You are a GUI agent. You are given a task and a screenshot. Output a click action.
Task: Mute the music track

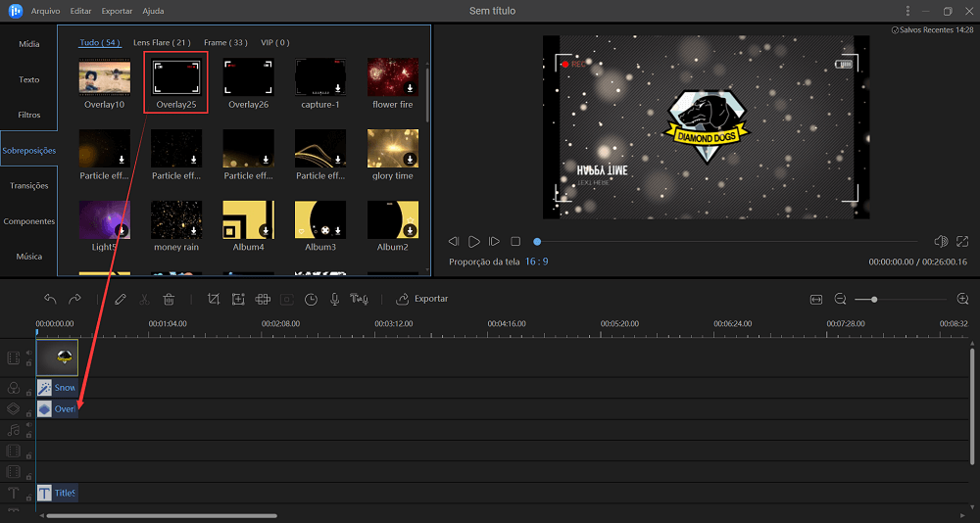pos(28,425)
